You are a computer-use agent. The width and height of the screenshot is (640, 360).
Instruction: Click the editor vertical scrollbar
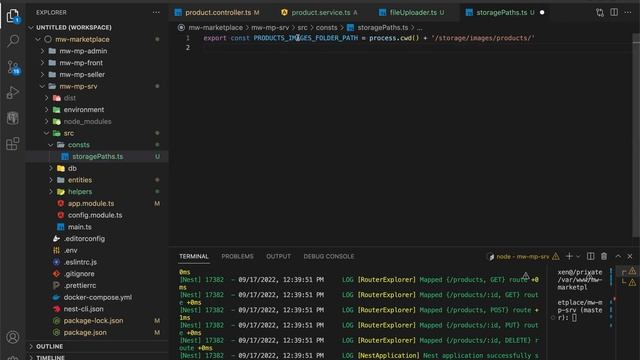(x=636, y=135)
